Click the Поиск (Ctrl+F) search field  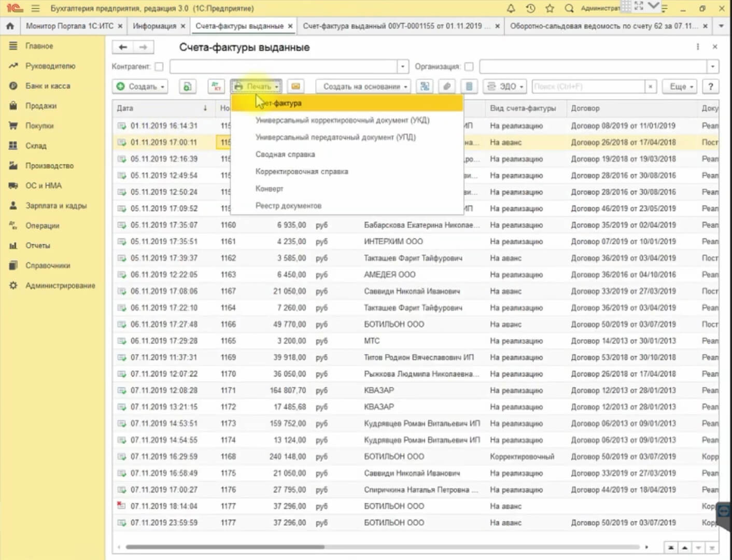point(588,87)
